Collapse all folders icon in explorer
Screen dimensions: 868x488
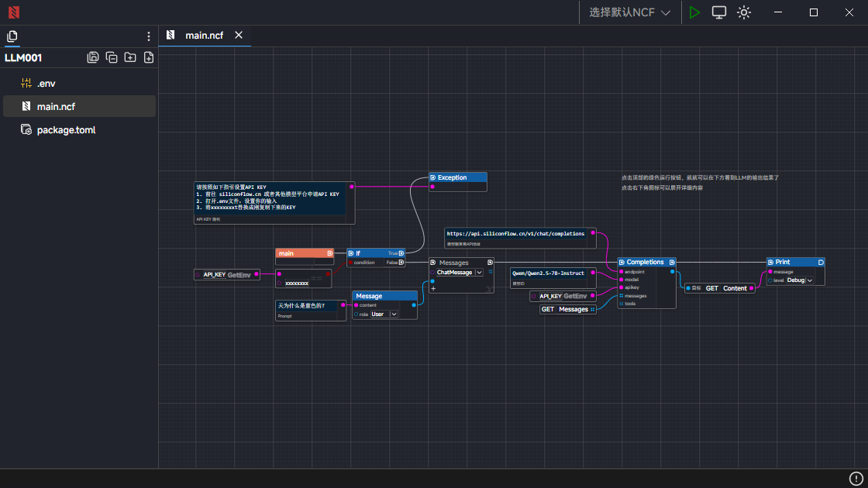click(x=112, y=57)
